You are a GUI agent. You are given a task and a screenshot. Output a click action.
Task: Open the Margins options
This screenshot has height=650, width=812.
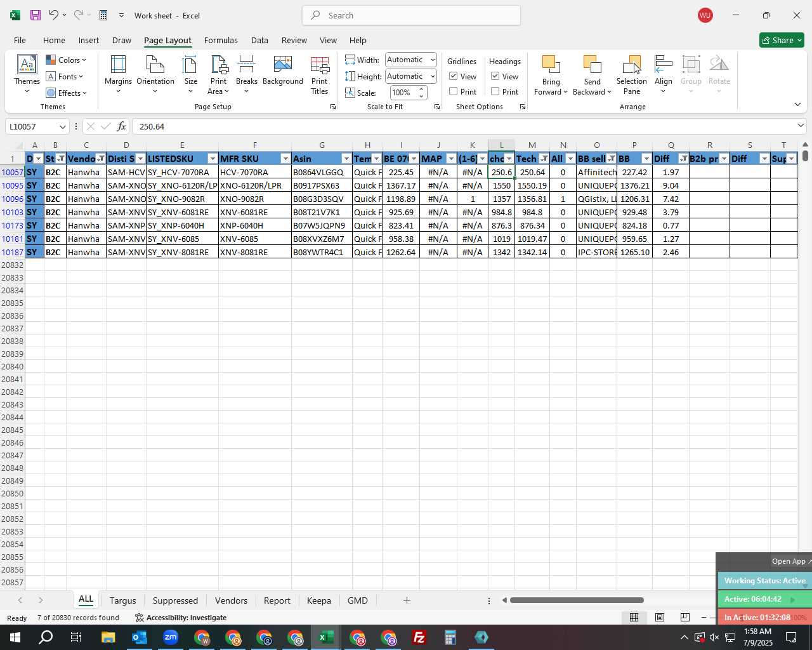point(118,75)
